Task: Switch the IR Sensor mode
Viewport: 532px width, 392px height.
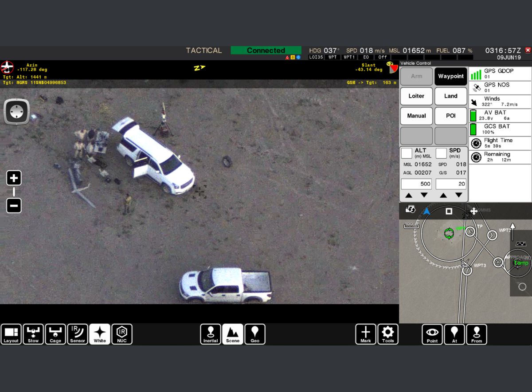Action: pos(78,334)
